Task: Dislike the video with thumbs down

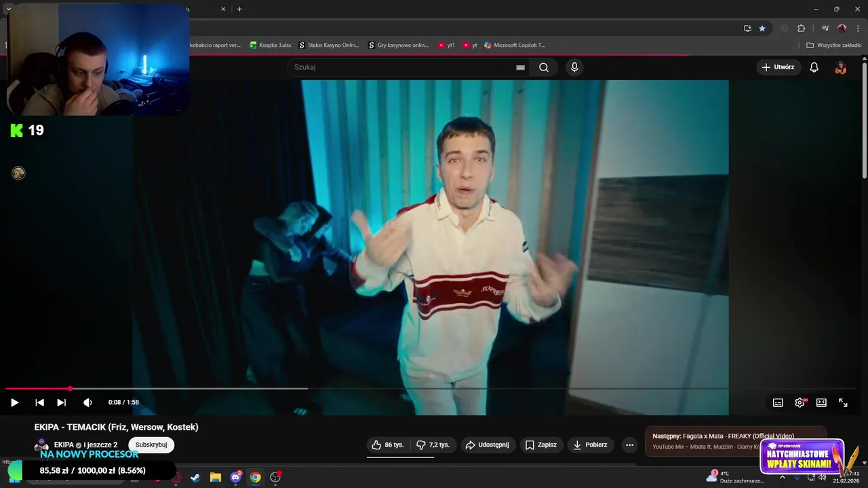Action: point(433,445)
